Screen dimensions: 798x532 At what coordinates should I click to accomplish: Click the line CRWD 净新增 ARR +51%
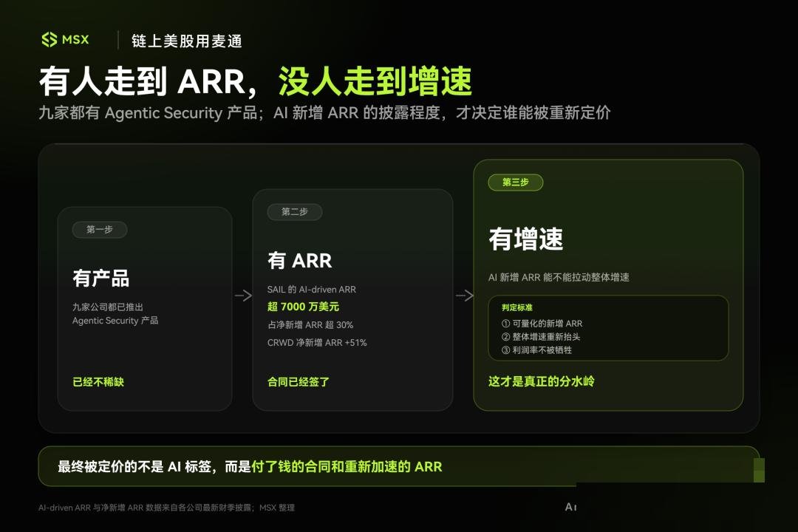317,343
